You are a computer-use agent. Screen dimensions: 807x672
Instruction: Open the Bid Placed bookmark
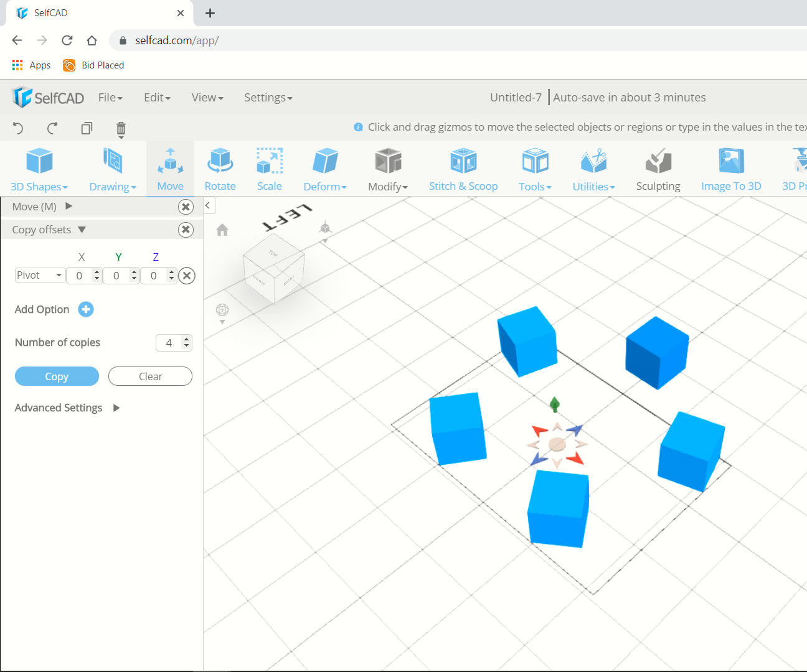click(93, 65)
